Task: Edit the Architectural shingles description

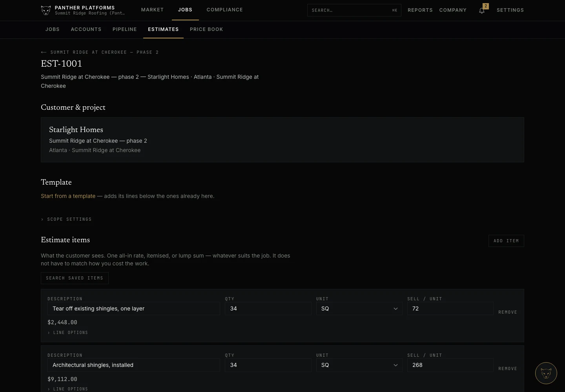Action: tap(134, 365)
